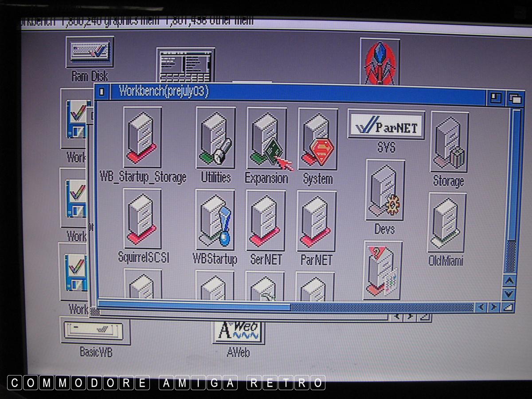Open the BasicWB disk icon
532x399 pixels.
click(94, 331)
